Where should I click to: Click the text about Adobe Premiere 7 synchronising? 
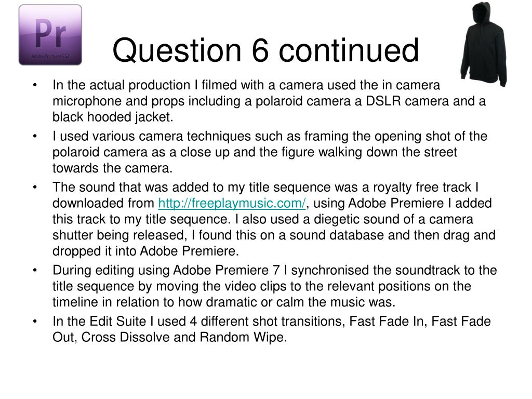[274, 286]
